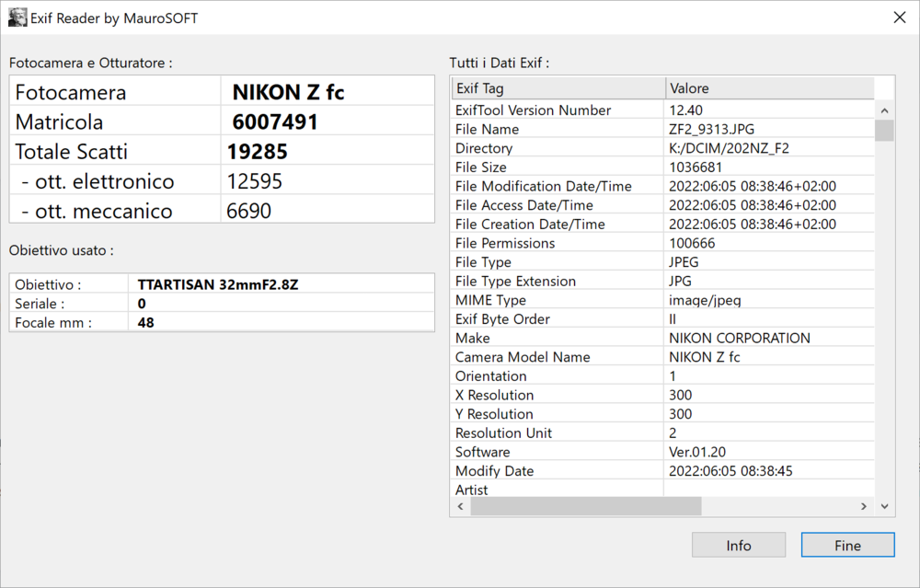This screenshot has height=588, width=920.
Task: Select the Modify Date row
Action: (x=663, y=470)
